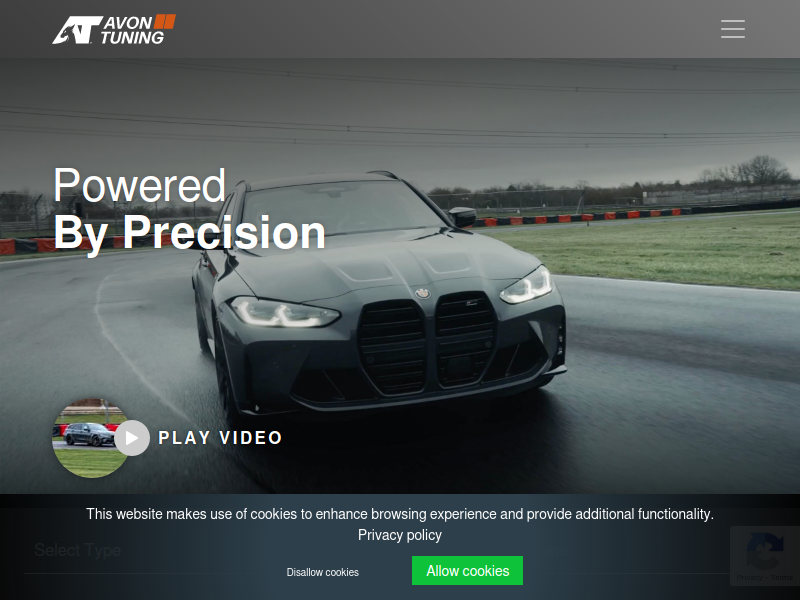800x600 pixels.
Task: Click the orange stripes logo accent
Action: pos(165,21)
